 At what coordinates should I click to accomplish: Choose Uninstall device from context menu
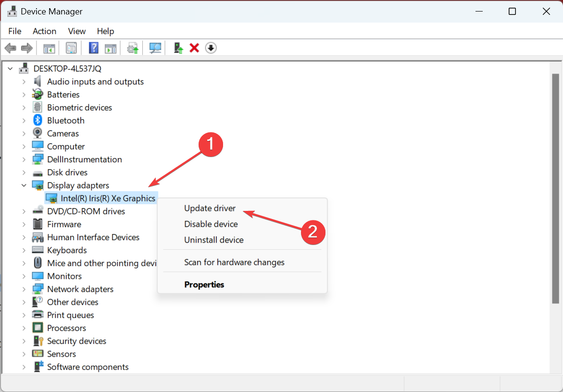[213, 240]
